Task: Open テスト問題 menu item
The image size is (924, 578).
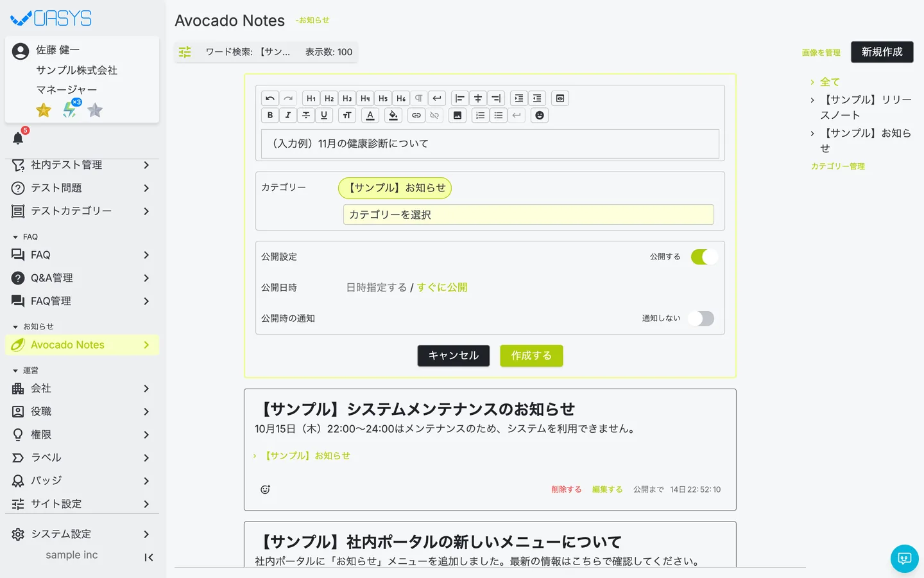Action: [82, 188]
